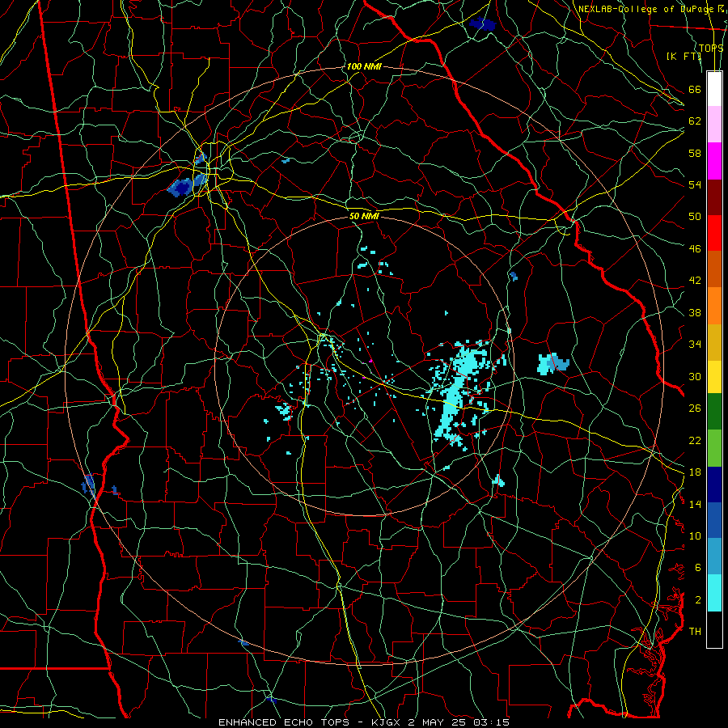Click the dark orange legend swatch
Viewport: 728px width, 728px height.
714,269
